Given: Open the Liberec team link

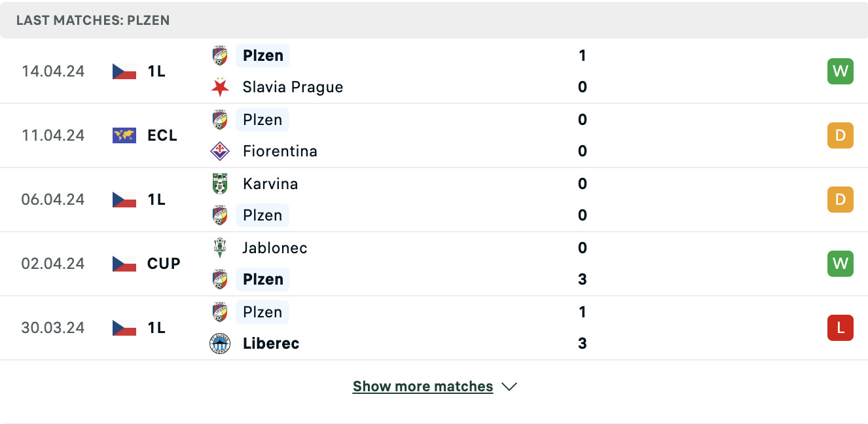Looking at the screenshot, I should tap(271, 344).
